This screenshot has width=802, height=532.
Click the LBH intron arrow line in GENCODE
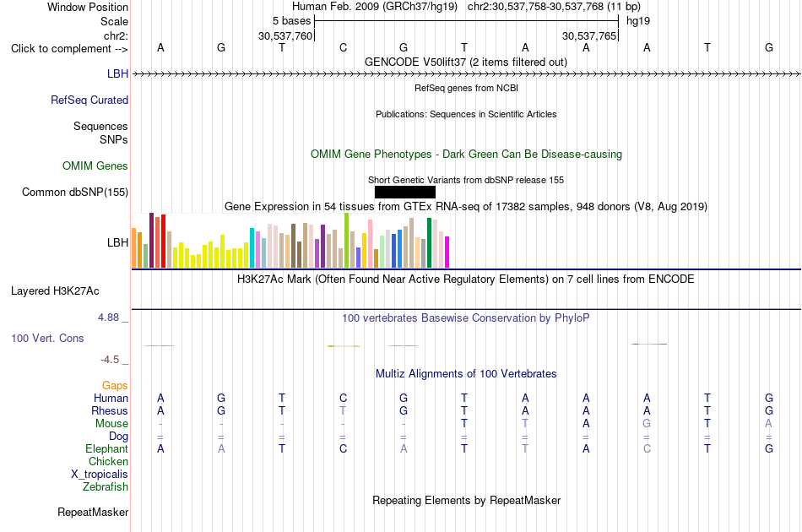[x=466, y=74]
